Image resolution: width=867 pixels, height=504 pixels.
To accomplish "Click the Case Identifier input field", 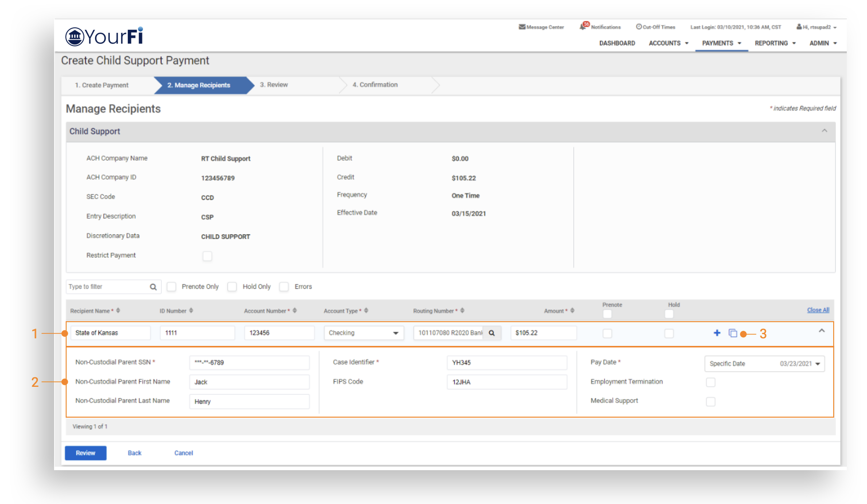I will [x=506, y=363].
